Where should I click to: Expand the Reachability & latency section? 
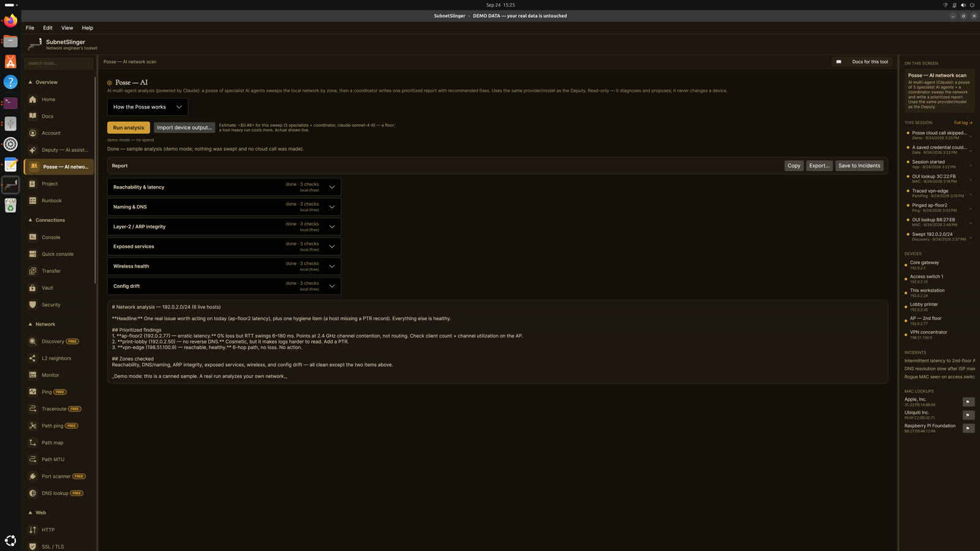click(x=224, y=187)
